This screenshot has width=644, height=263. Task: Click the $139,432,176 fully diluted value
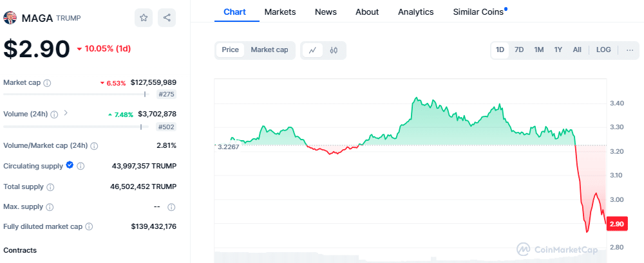pos(154,226)
